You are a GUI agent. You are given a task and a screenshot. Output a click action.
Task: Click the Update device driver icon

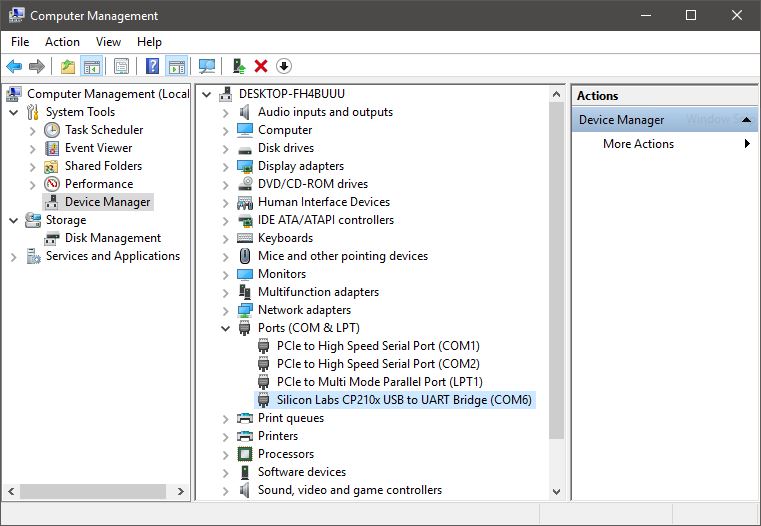tap(238, 66)
